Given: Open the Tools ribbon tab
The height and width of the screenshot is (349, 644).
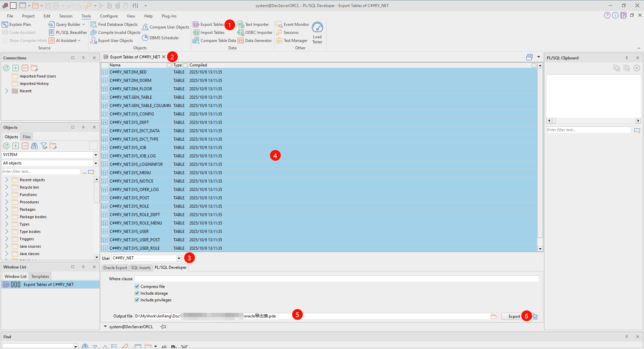Looking at the screenshot, I should pyautogui.click(x=86, y=16).
